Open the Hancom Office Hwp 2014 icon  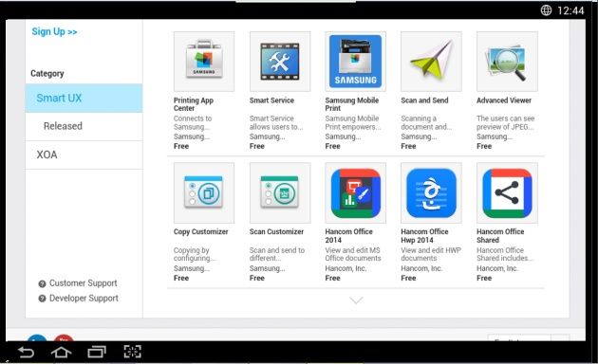tap(431, 192)
